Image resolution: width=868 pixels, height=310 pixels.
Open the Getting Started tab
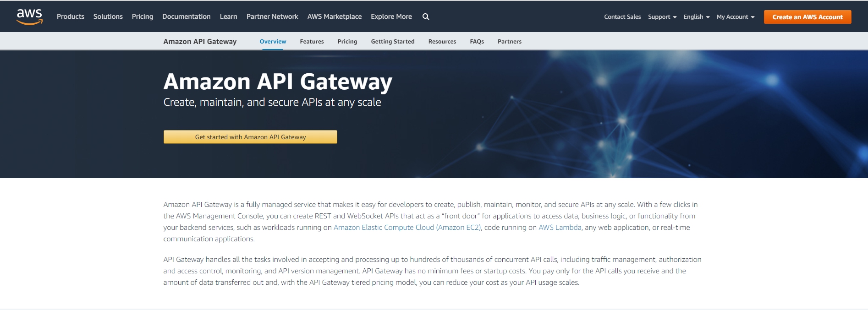tap(393, 41)
